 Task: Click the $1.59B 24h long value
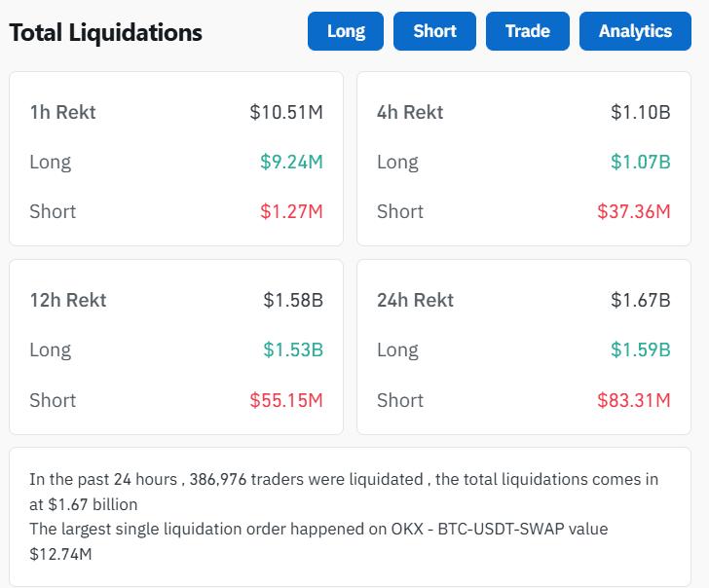coord(640,349)
